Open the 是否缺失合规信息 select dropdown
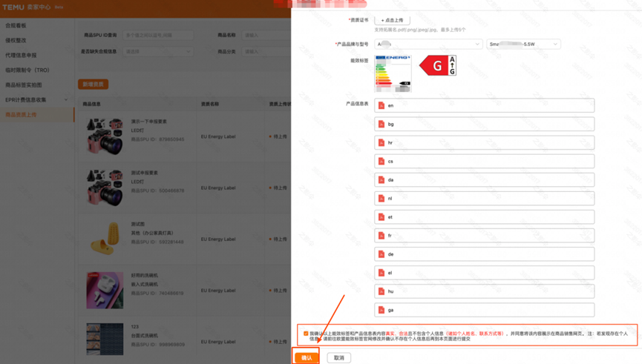 pos(157,52)
